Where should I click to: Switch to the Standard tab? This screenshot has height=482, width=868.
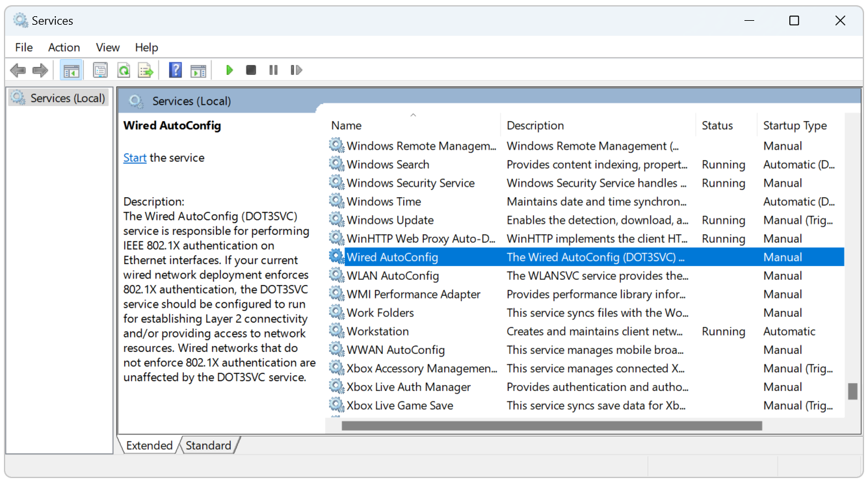click(208, 446)
